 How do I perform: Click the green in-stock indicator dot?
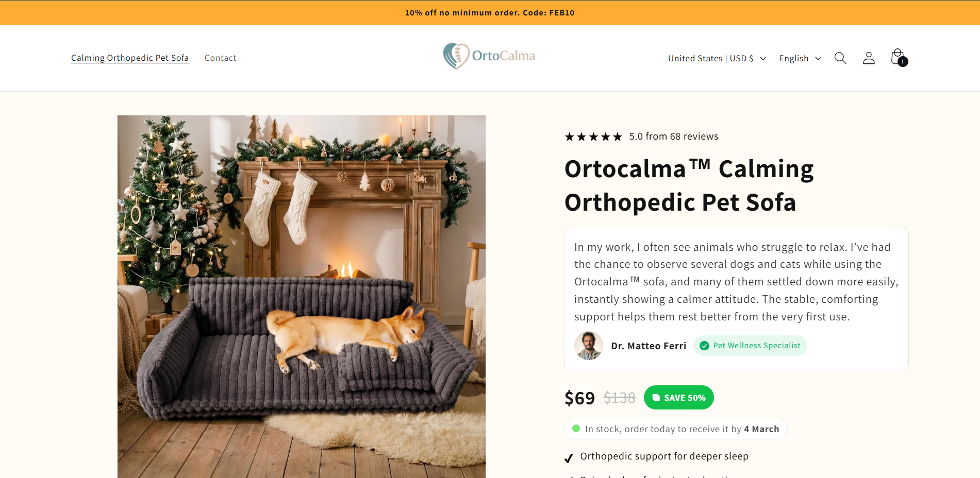576,429
